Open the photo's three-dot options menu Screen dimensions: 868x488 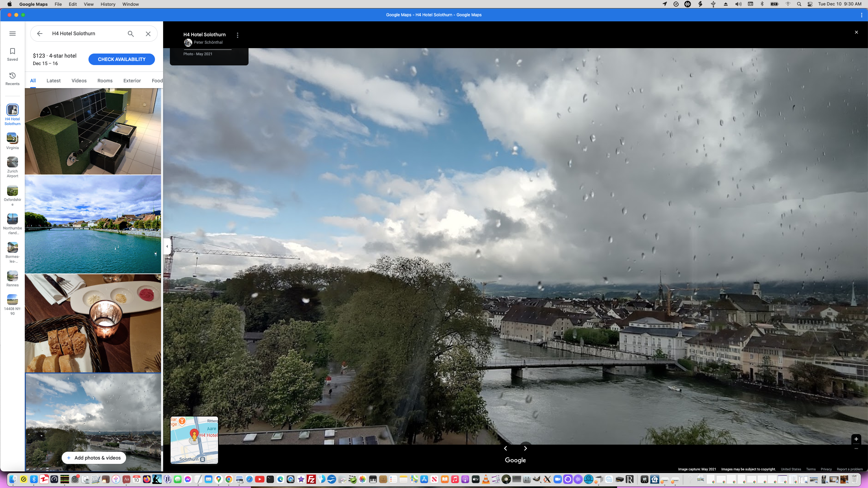[x=238, y=35]
